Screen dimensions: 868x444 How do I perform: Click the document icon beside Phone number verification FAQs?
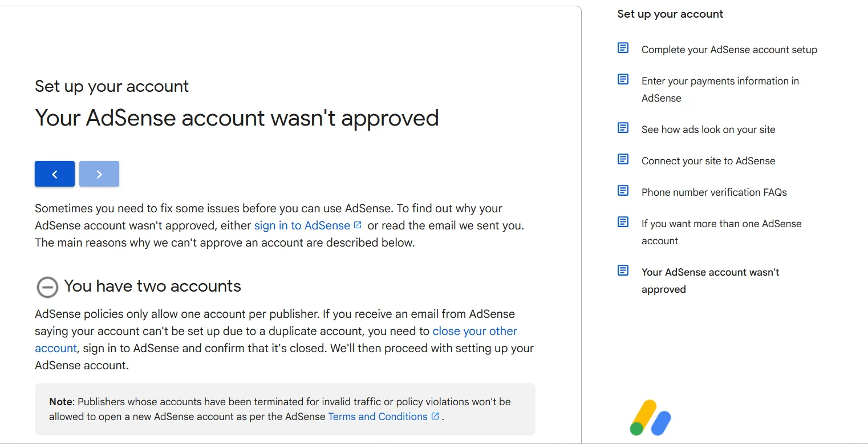click(623, 191)
